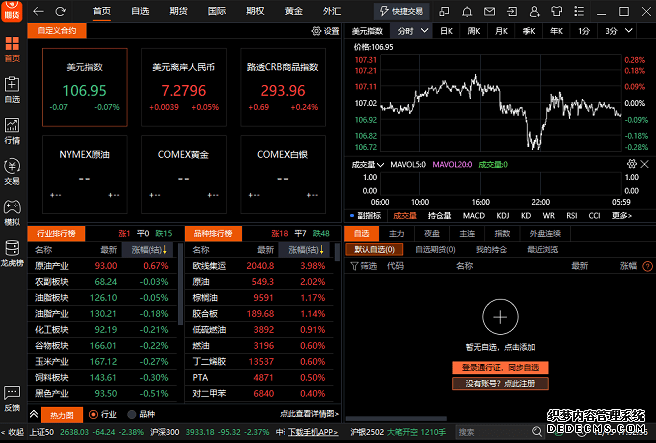Open the 3分 period dropdown
656x443 pixels.
pos(617,31)
